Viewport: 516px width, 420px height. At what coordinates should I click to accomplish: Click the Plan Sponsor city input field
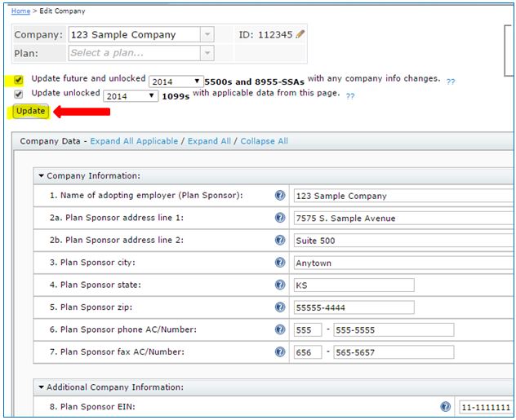(400, 263)
